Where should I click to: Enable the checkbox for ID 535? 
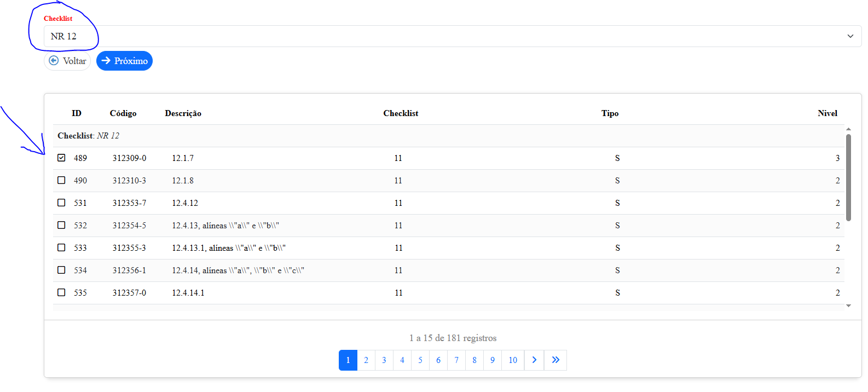tap(61, 292)
